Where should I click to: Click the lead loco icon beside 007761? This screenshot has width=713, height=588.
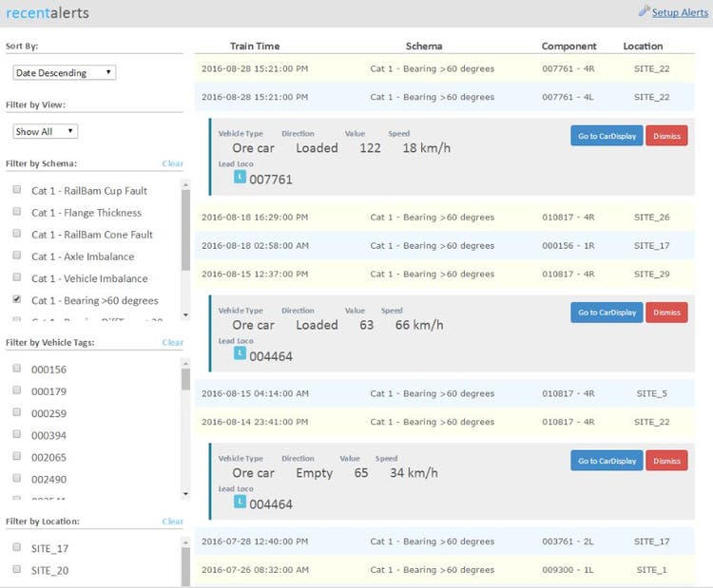[x=240, y=177]
